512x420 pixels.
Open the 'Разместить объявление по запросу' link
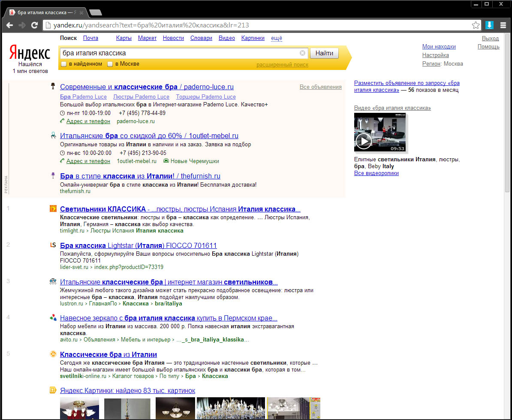pos(407,86)
